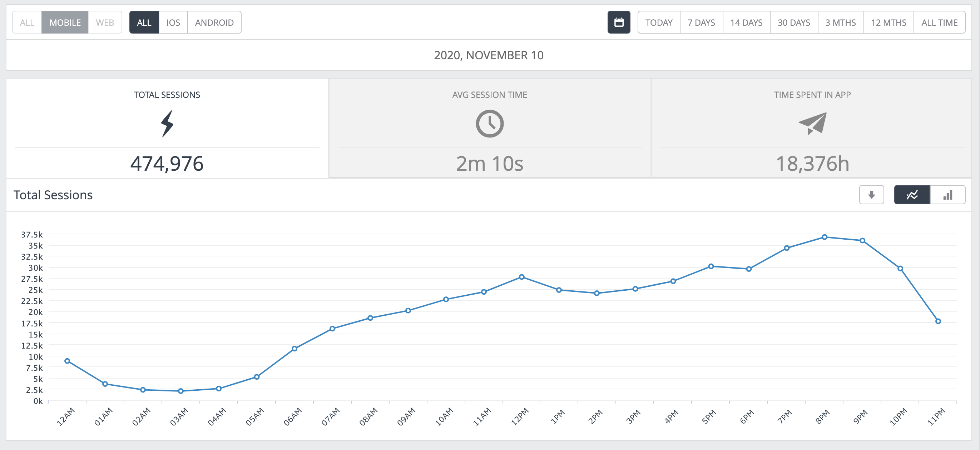Viewport: 980px width, 450px height.
Task: Open the calendar date picker
Action: click(619, 22)
